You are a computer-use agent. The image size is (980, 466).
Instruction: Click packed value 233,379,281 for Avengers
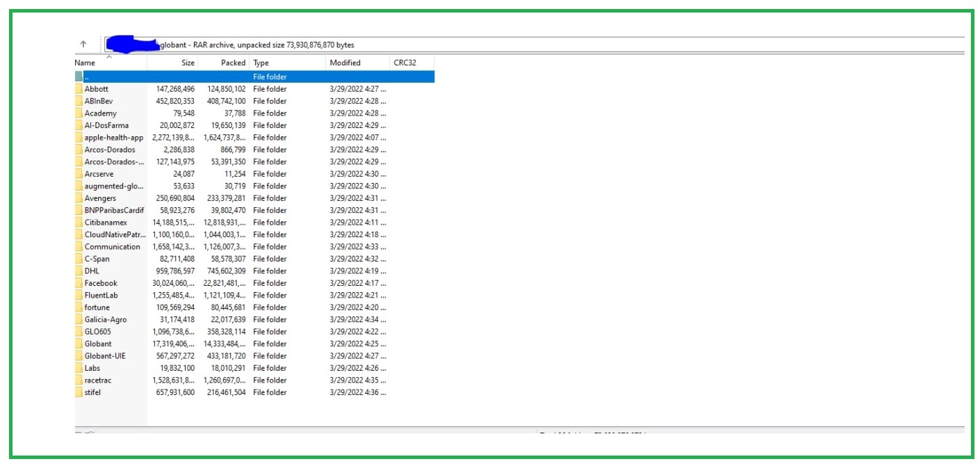point(227,198)
